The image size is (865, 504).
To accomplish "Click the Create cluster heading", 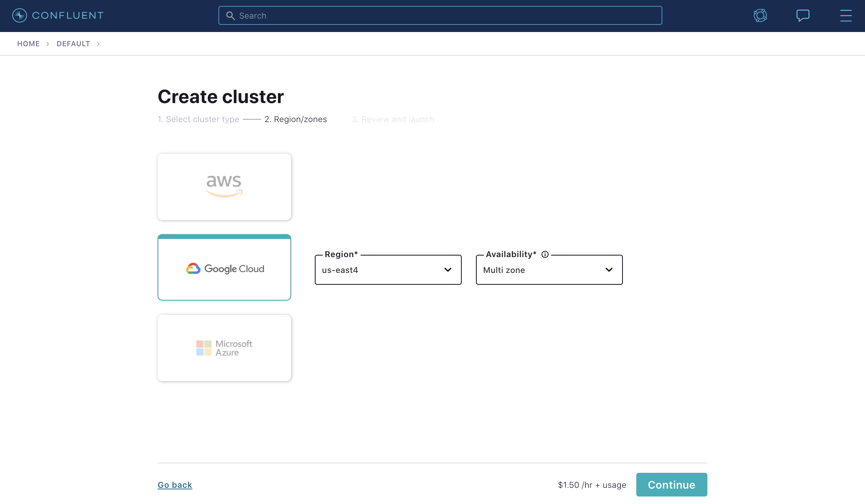I will 221,97.
